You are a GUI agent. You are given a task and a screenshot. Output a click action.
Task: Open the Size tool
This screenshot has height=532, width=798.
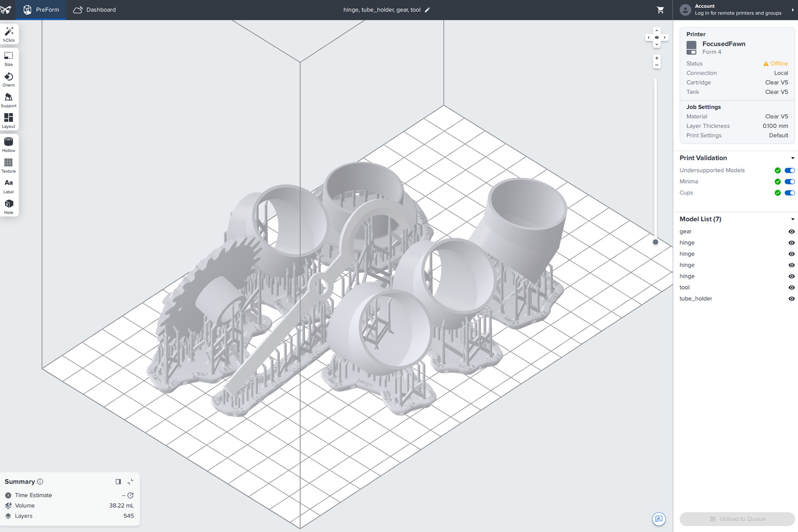(9, 59)
